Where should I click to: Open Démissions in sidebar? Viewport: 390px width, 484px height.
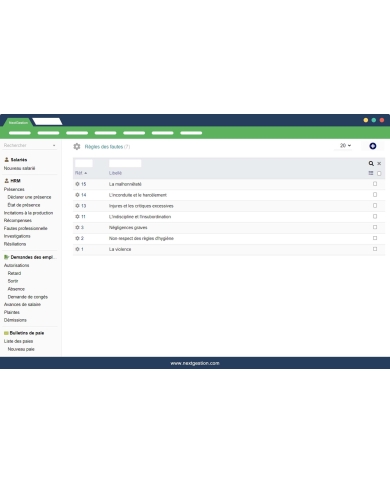tap(15, 320)
